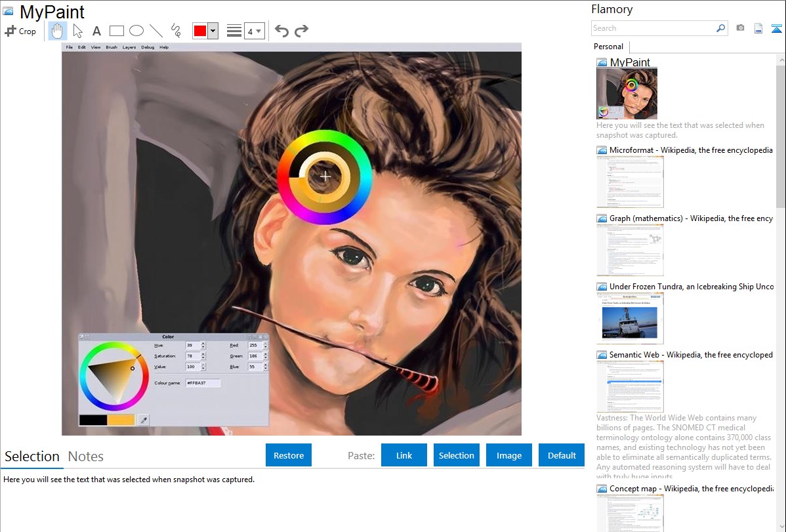Click the Colour name #FFBA37 field
Image resolution: width=786 pixels, height=532 pixels.
coord(203,382)
